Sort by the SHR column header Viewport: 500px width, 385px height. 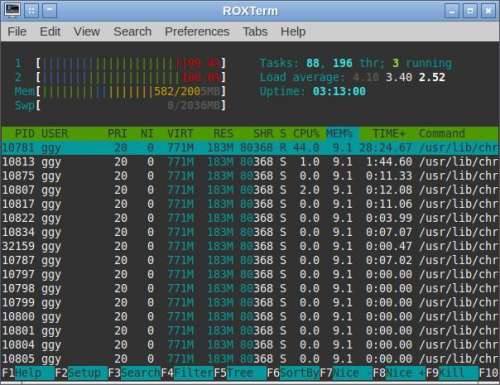tap(263, 134)
